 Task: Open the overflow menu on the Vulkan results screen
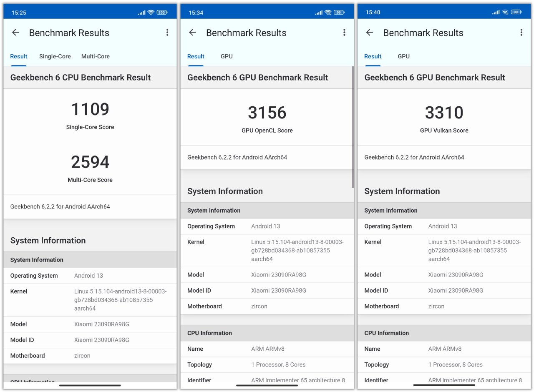point(521,32)
